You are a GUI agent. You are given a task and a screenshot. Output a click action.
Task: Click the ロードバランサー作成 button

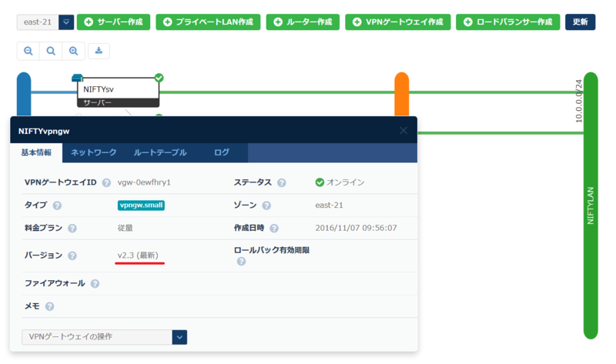[x=507, y=22]
